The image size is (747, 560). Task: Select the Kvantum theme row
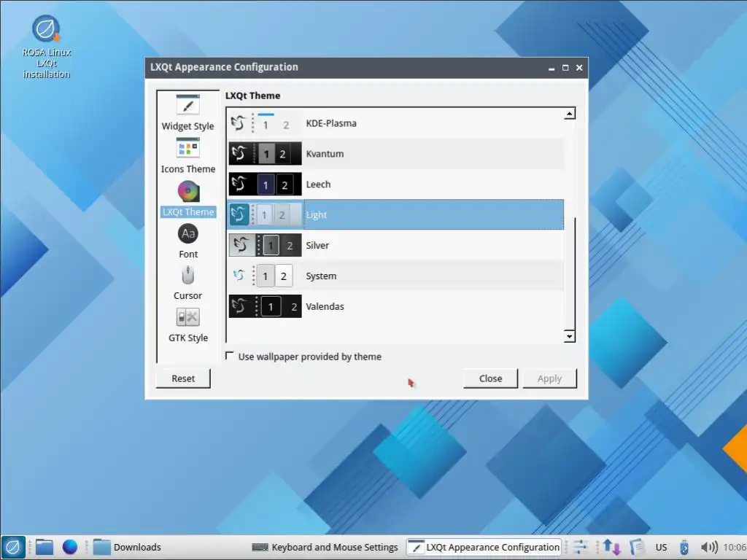pos(396,154)
